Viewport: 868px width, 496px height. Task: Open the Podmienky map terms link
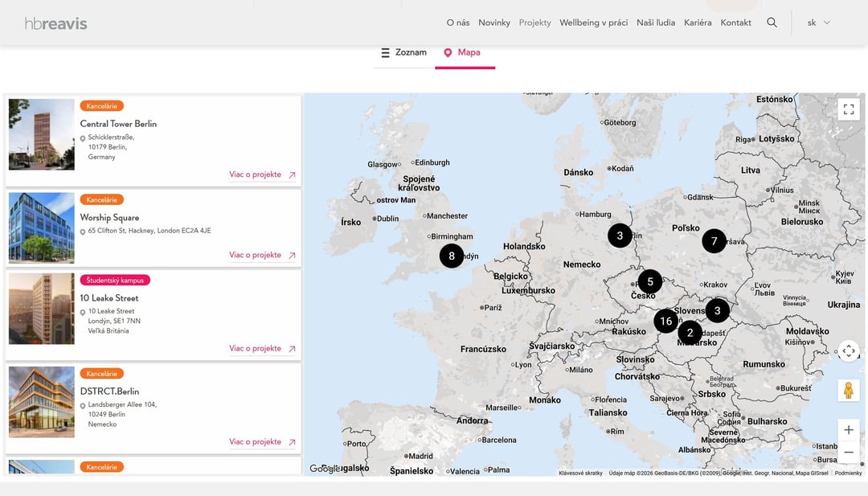tap(848, 473)
